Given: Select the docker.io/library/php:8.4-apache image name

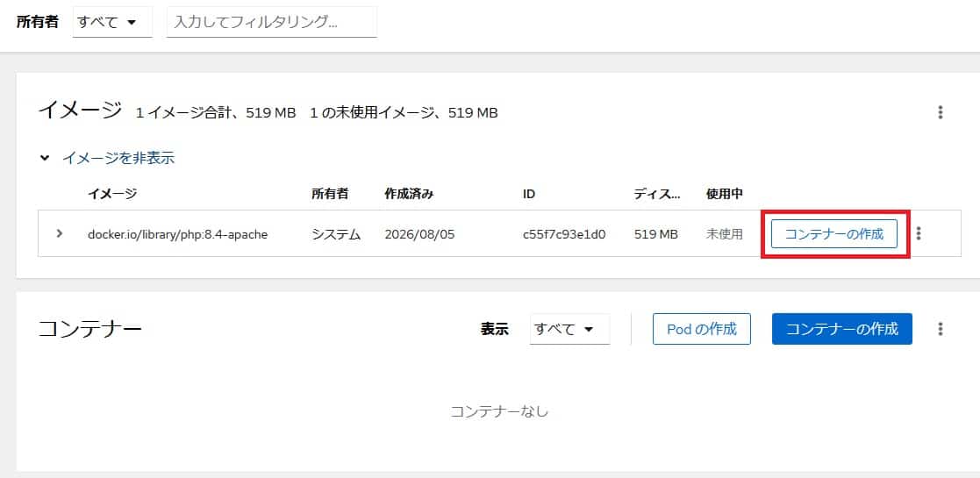Looking at the screenshot, I should 177,235.
